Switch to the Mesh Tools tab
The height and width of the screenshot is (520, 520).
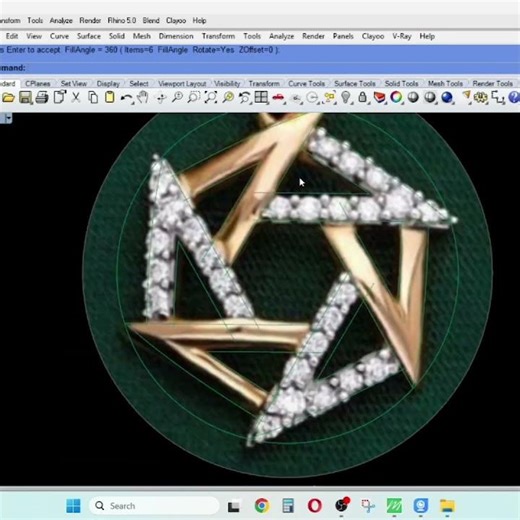(x=445, y=83)
